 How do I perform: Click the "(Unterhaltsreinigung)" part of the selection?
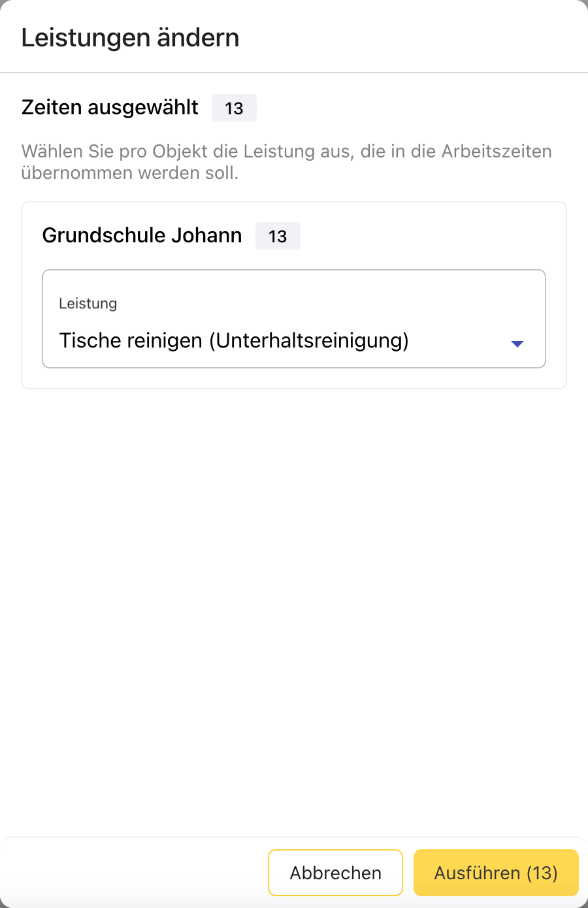tap(309, 340)
